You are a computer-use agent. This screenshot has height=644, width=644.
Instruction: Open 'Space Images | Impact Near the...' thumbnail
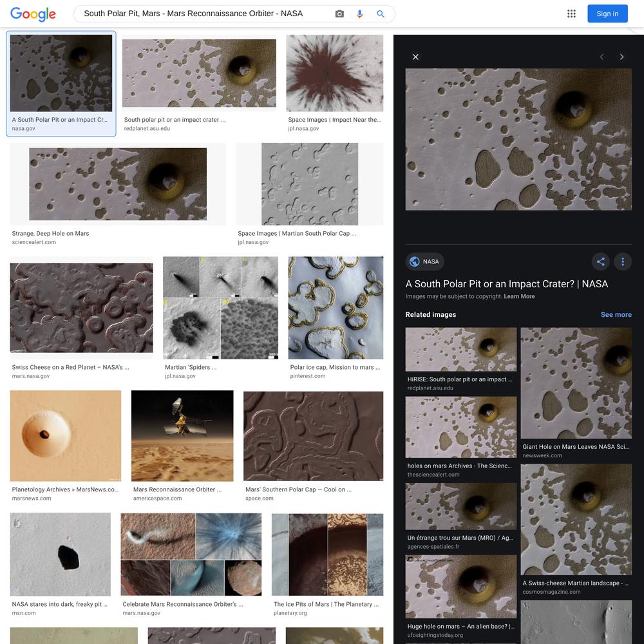coord(335,73)
